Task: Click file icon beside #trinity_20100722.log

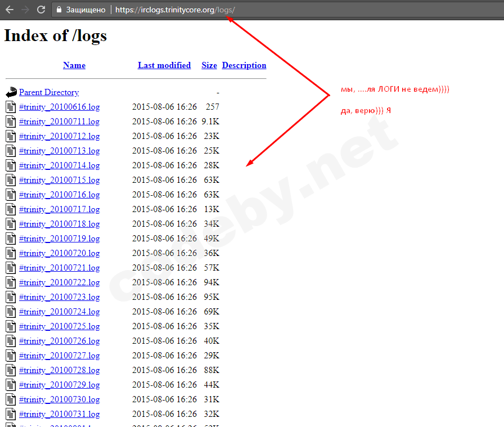Action: 11,282
